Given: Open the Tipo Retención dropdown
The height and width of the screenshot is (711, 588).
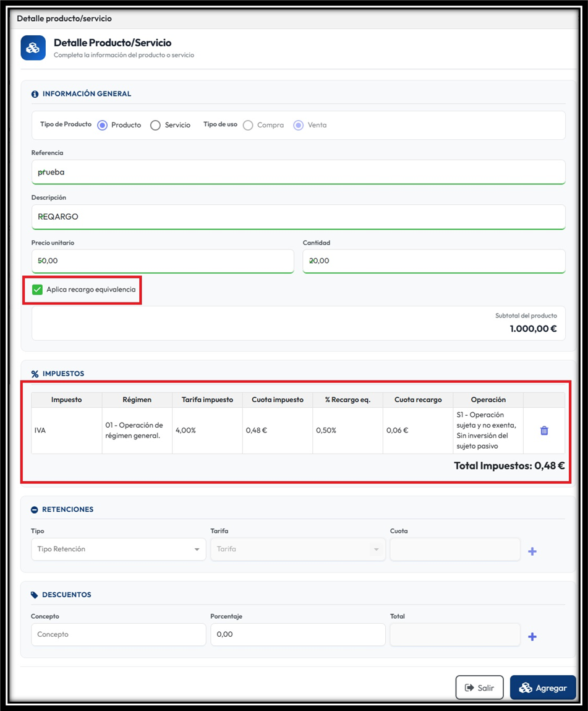Looking at the screenshot, I should [118, 549].
